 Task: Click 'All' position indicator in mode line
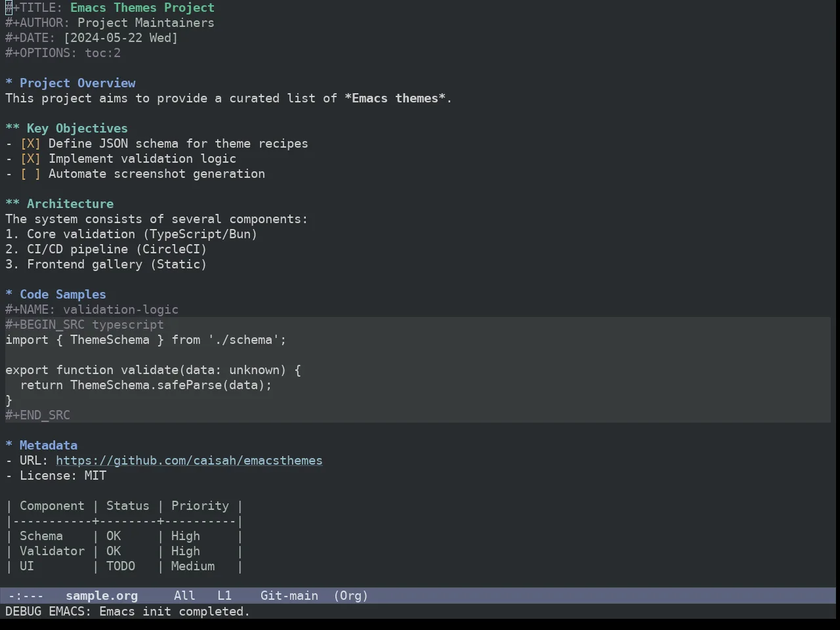[184, 596]
